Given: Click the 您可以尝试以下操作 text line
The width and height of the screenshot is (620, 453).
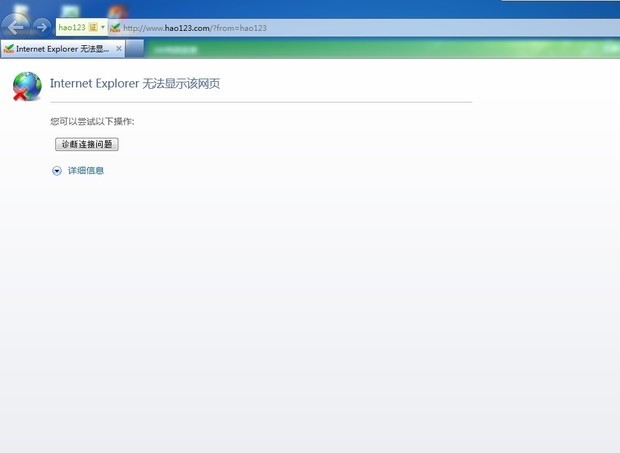Looking at the screenshot, I should tap(92, 121).
